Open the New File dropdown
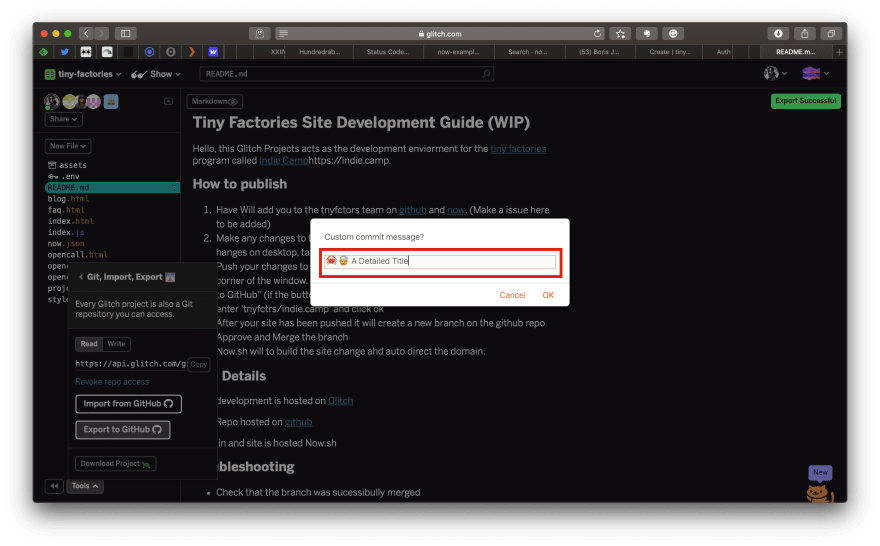This screenshot has width=880, height=546. 68,146
